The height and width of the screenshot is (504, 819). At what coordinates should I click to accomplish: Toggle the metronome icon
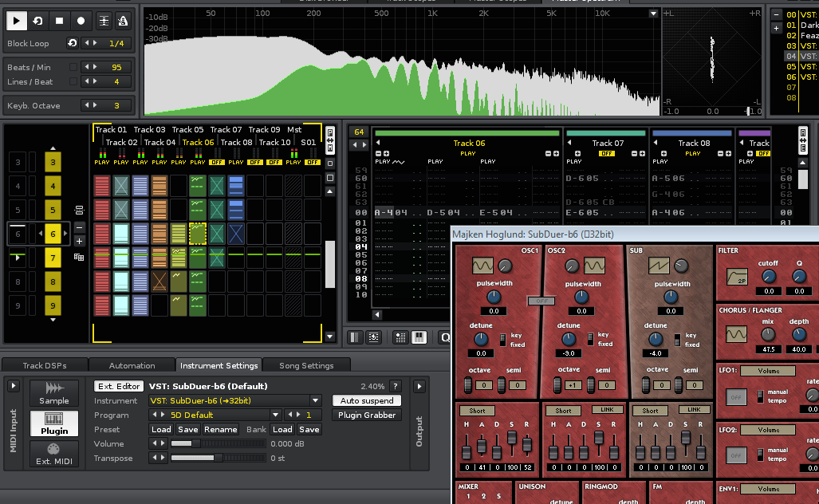click(123, 21)
